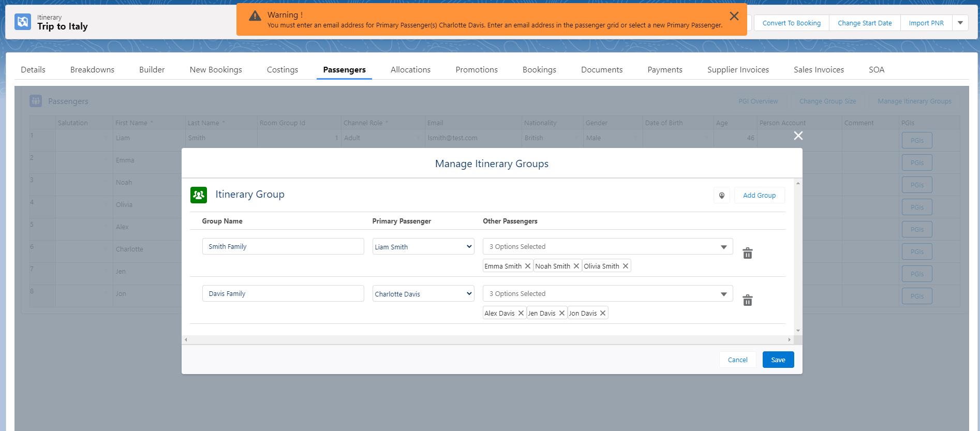Close Manage Itinerary Groups modal with X
This screenshot has height=431, width=980.
pyautogui.click(x=798, y=136)
